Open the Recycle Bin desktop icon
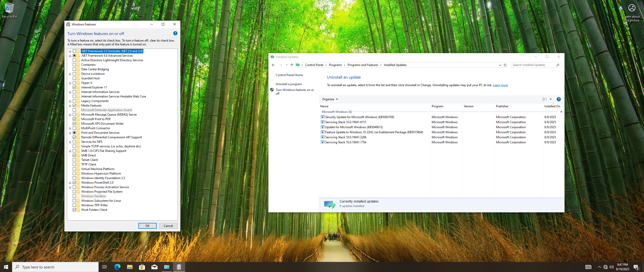 click(x=9, y=10)
